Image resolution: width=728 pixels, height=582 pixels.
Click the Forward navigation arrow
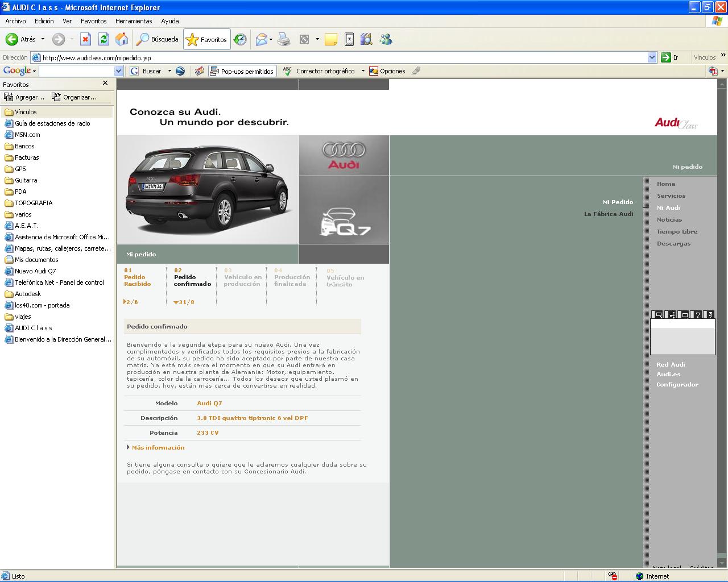click(x=59, y=39)
